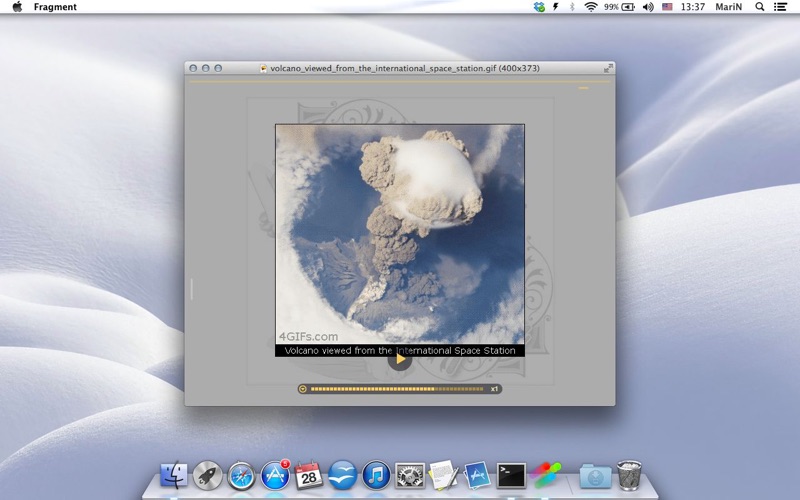
Task: Click the yellow play button below the GIF
Action: pyautogui.click(x=401, y=360)
